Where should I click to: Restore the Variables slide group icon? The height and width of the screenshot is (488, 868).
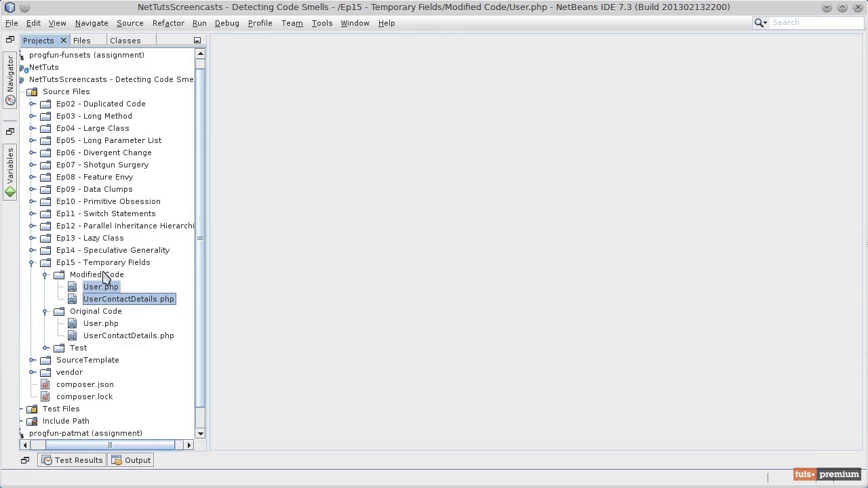[10, 131]
